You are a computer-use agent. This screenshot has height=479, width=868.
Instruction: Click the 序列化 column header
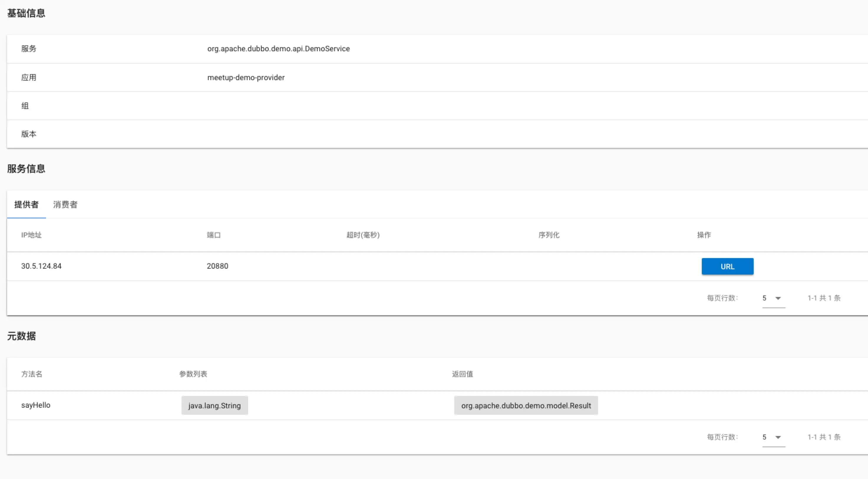[549, 235]
